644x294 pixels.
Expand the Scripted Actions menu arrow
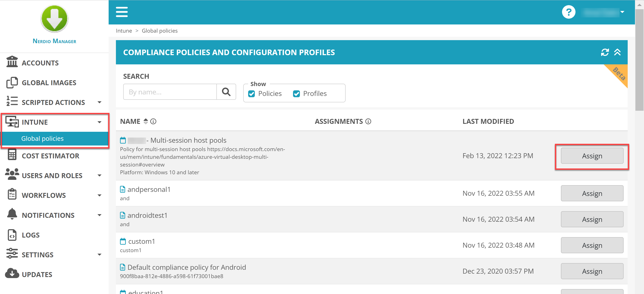click(100, 102)
